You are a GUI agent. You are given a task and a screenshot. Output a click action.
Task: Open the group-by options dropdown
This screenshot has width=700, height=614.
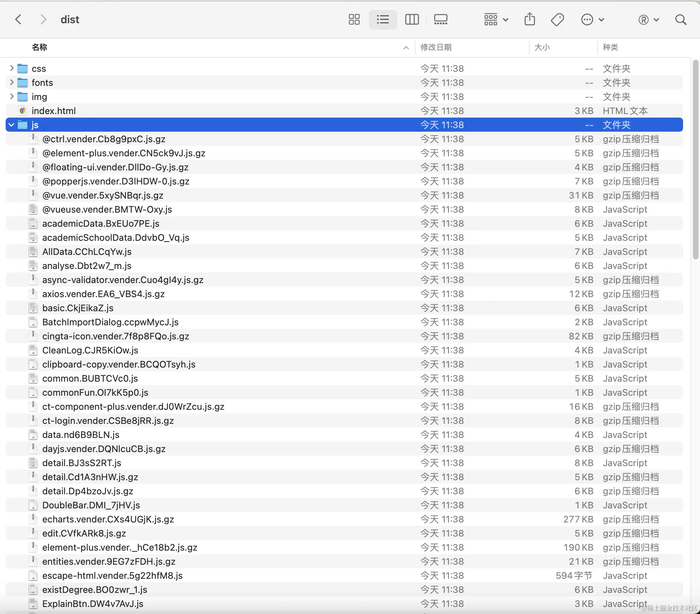click(496, 19)
